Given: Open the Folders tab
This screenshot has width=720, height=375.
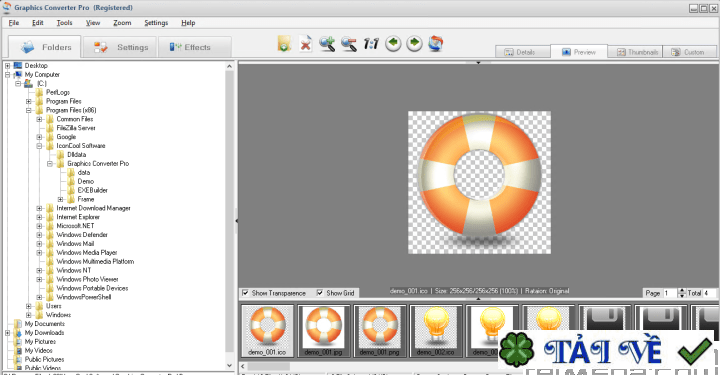Looking at the screenshot, I should (x=45, y=47).
